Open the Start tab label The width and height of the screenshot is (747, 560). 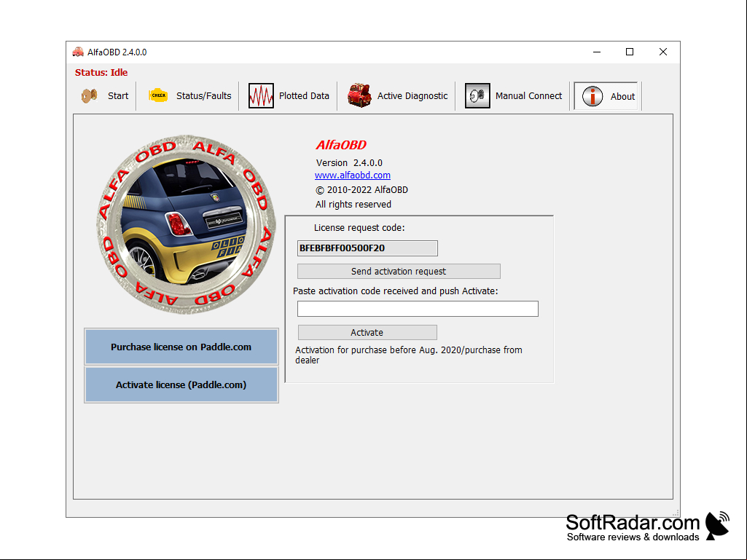(x=118, y=95)
